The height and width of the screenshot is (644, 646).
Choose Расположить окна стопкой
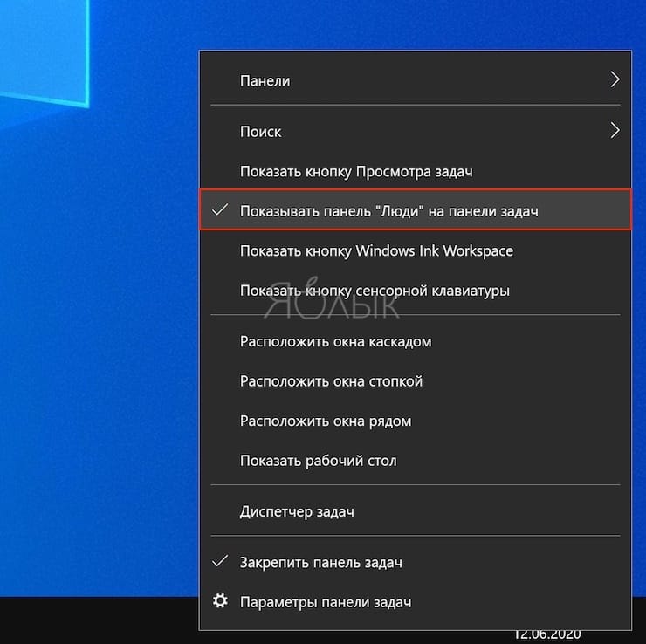click(416, 381)
